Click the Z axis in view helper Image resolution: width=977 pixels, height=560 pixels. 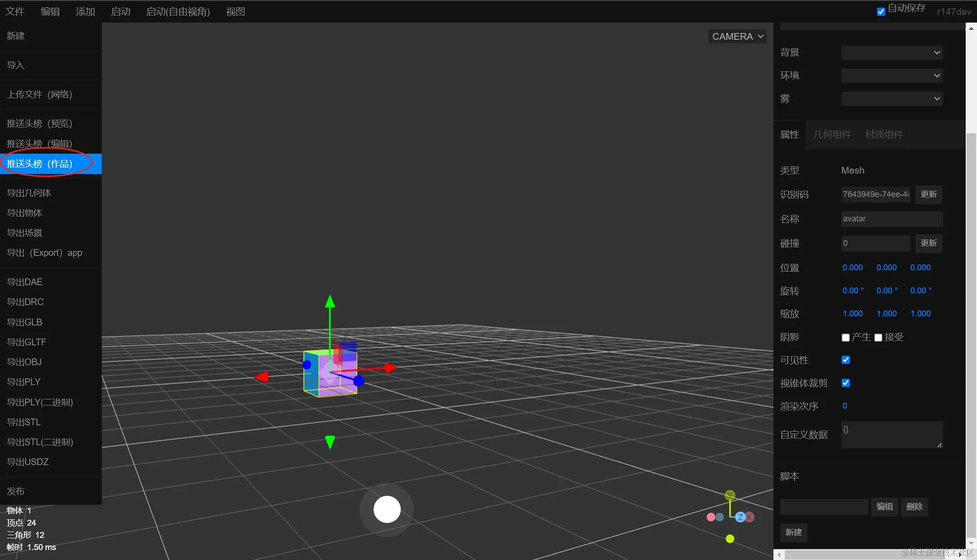[740, 517]
